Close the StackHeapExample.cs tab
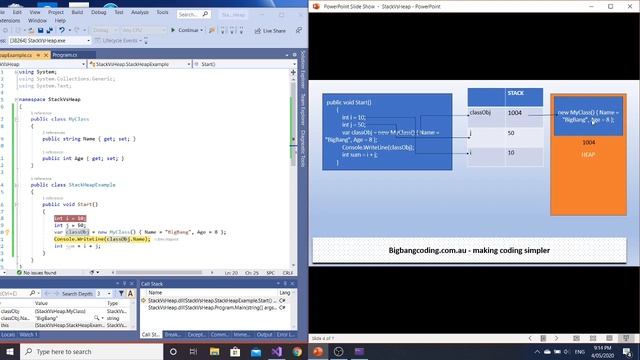Screen dimensions: 640x360 pyautogui.click(x=46, y=55)
